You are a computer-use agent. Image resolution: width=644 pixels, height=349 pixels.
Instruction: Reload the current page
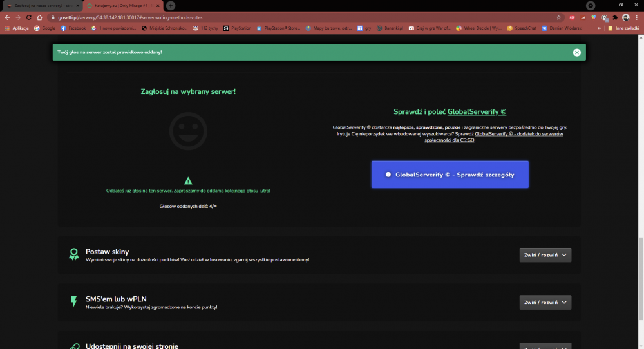click(29, 17)
